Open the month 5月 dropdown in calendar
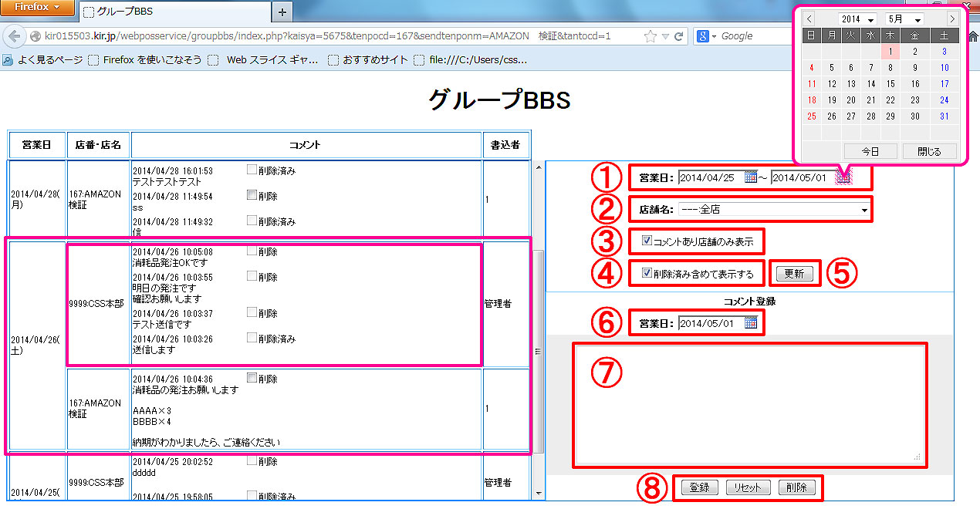Image resolution: width=980 pixels, height=509 pixels. coord(905,19)
